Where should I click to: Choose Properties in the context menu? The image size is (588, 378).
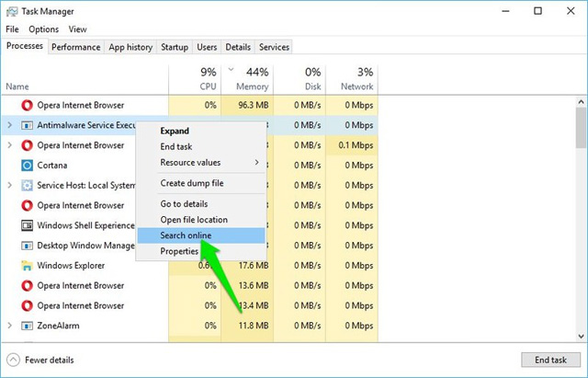(x=201, y=251)
